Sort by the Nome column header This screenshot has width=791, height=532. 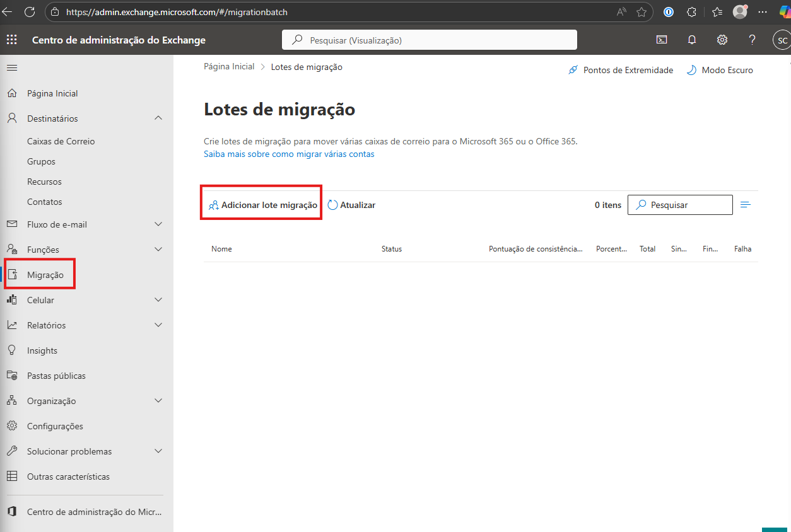(x=221, y=249)
